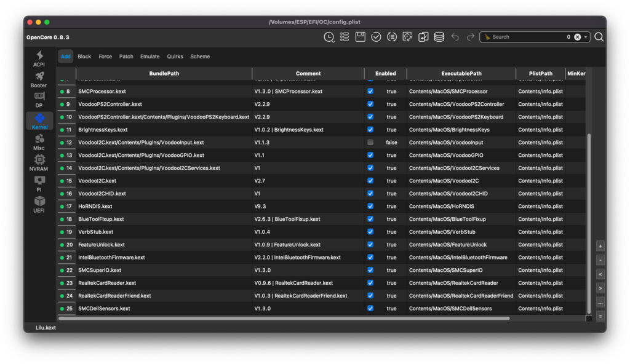Click the ellipsis more-options button on the right
Viewport: 630px width, 364px height.
(x=600, y=303)
